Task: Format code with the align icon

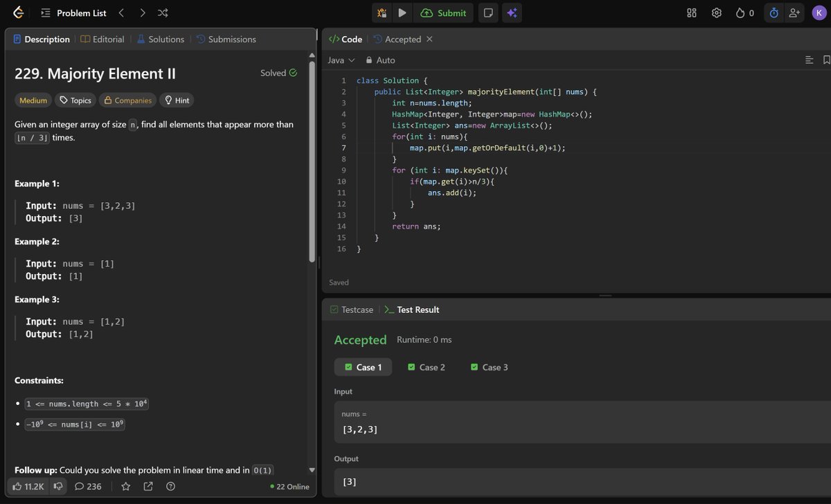Action: (x=809, y=60)
